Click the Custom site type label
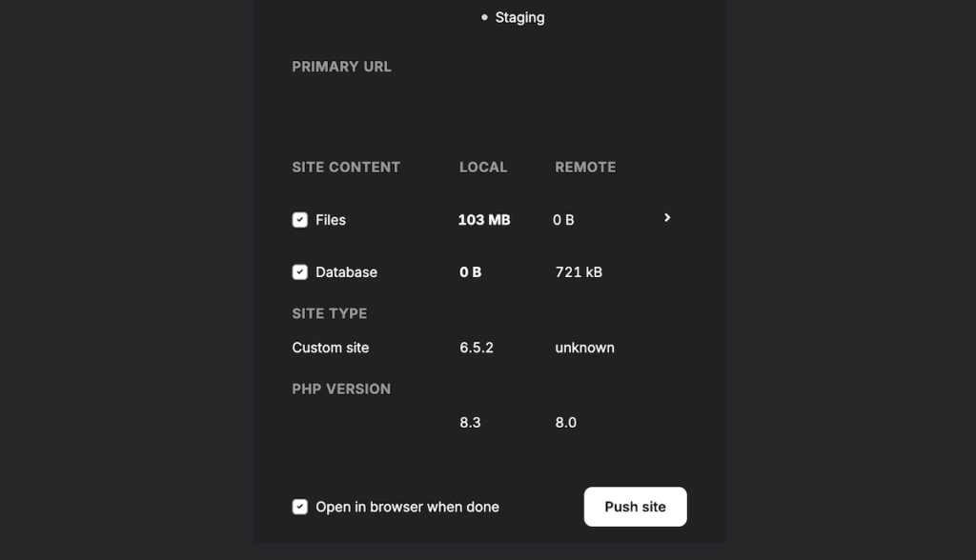This screenshot has width=976, height=560. pyautogui.click(x=330, y=348)
